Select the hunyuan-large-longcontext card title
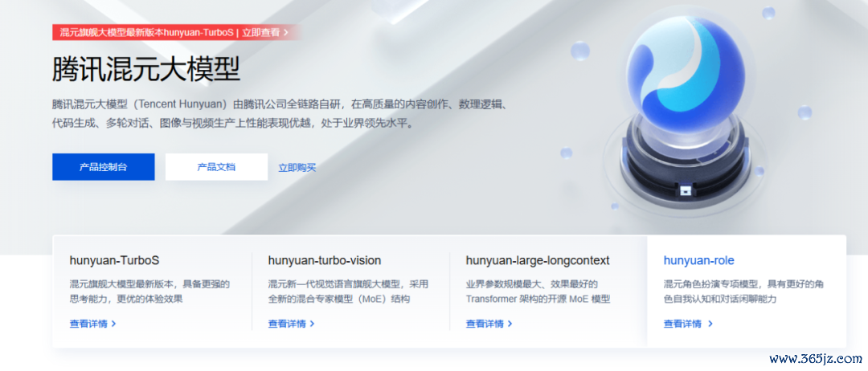The height and width of the screenshot is (371, 868). pyautogui.click(x=538, y=260)
